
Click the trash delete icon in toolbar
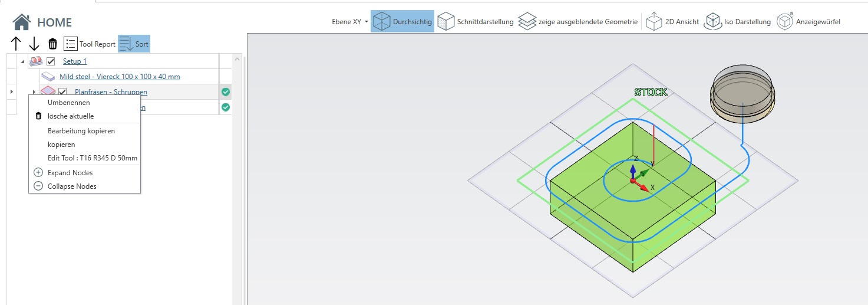coord(52,44)
